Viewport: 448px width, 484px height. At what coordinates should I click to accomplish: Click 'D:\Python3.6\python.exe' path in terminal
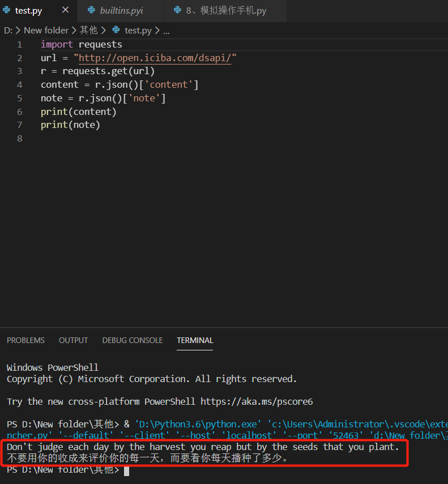pyautogui.click(x=198, y=425)
